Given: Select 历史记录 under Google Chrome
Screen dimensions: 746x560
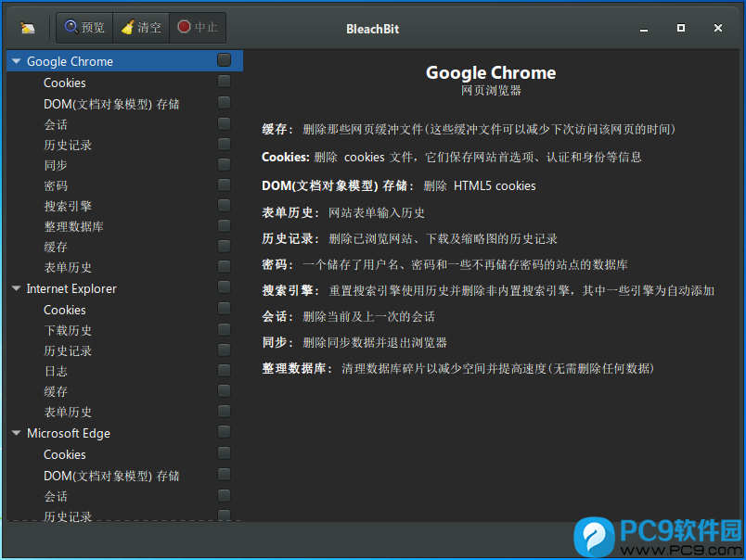Looking at the screenshot, I should (68, 145).
